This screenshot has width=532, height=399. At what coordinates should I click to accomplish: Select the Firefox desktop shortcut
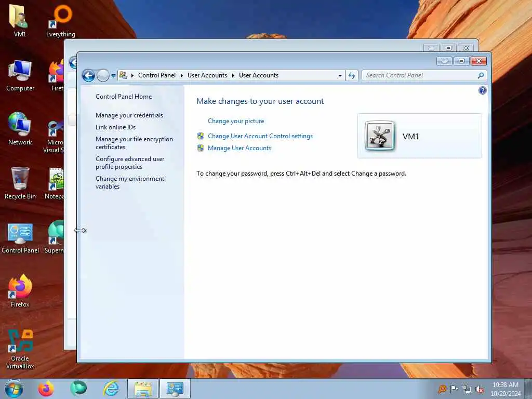pyautogui.click(x=20, y=291)
